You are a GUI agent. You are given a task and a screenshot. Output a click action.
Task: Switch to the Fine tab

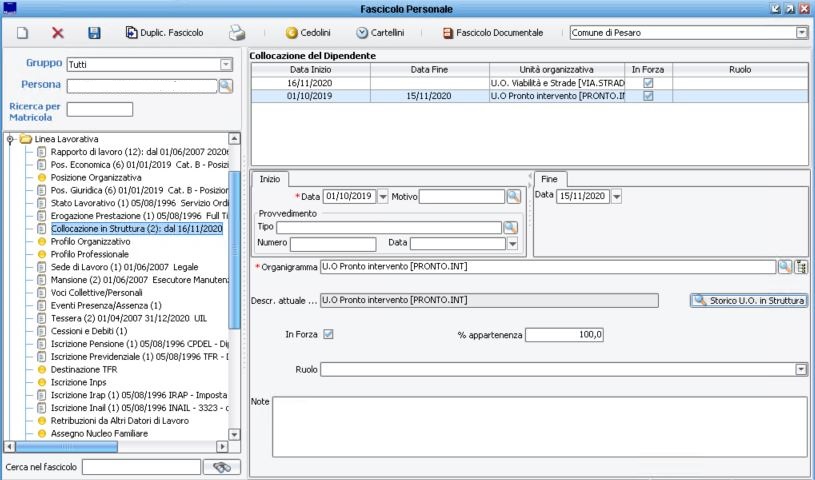pos(551,178)
